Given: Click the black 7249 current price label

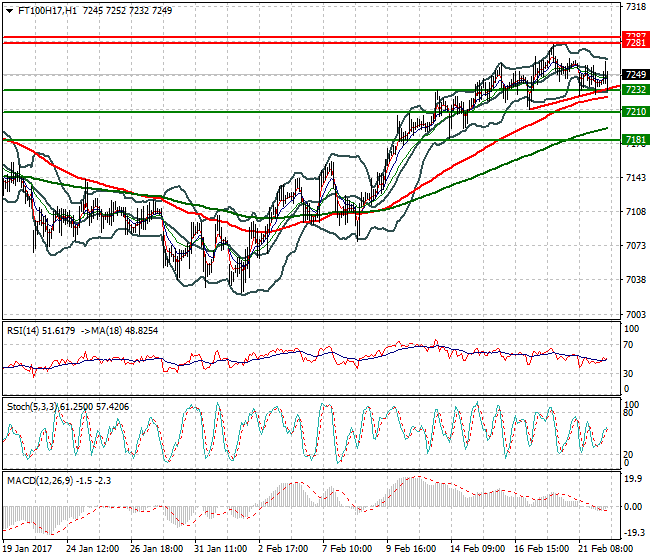Looking at the screenshot, I should click(x=636, y=75).
